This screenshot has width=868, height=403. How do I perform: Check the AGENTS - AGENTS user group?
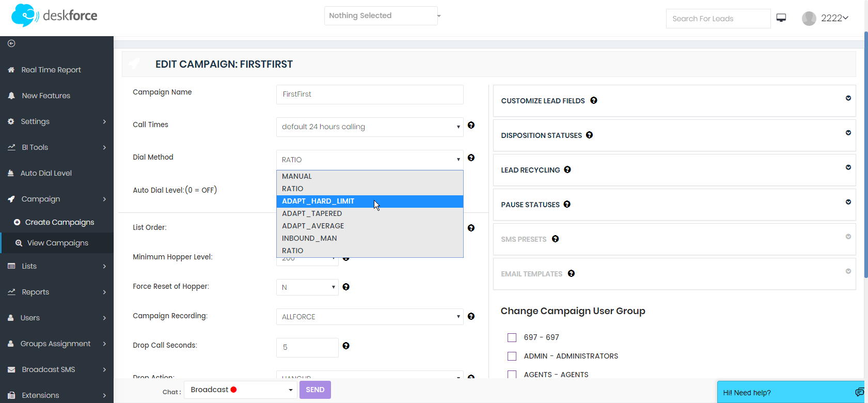coord(512,375)
